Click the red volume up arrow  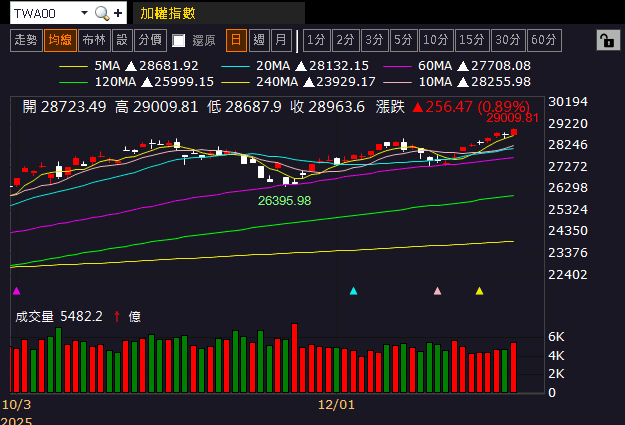pyautogui.click(x=117, y=317)
